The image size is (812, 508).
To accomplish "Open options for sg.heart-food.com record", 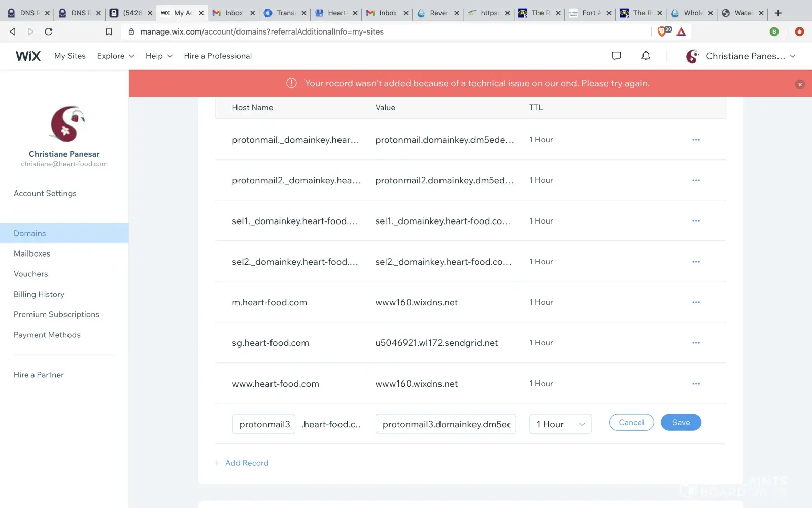I will 696,343.
